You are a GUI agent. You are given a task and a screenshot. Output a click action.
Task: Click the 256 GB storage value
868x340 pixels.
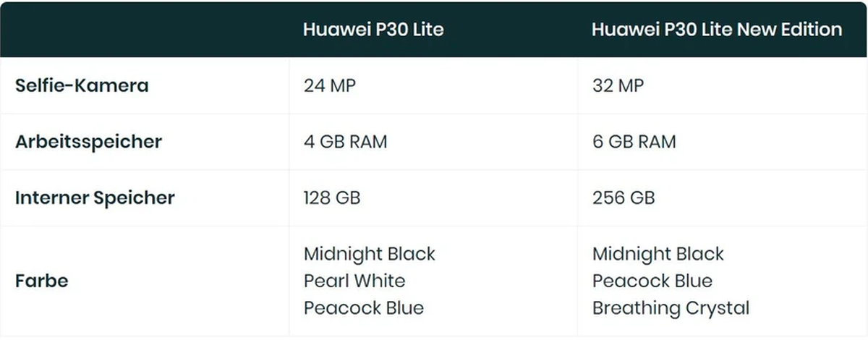[624, 197]
